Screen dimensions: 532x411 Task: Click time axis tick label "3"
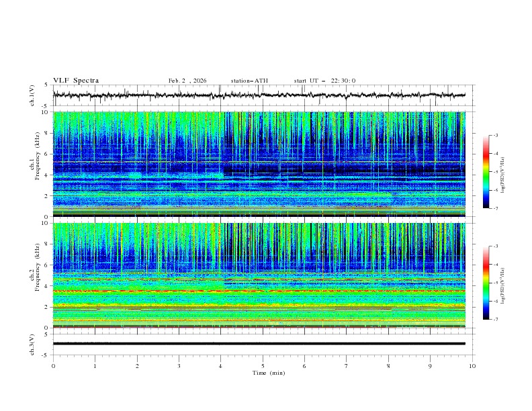pos(179,366)
